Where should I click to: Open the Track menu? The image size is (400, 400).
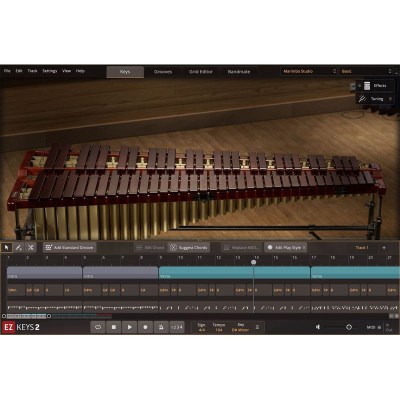click(32, 71)
